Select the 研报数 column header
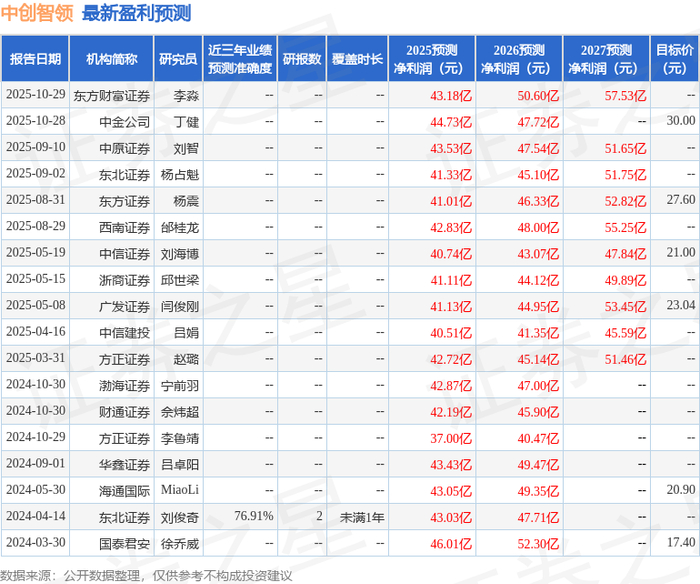Image resolution: width=700 pixels, height=584 pixels. coord(302,59)
